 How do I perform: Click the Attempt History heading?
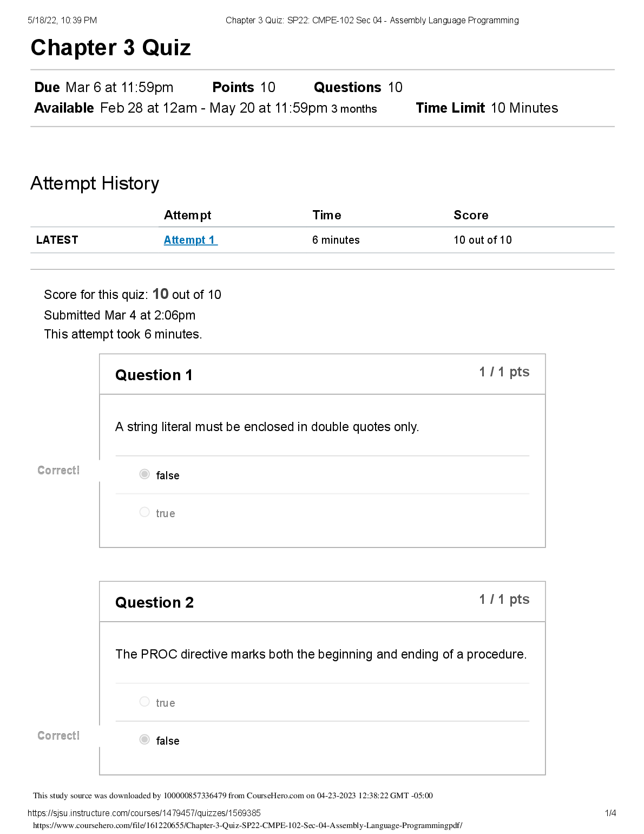(x=95, y=184)
